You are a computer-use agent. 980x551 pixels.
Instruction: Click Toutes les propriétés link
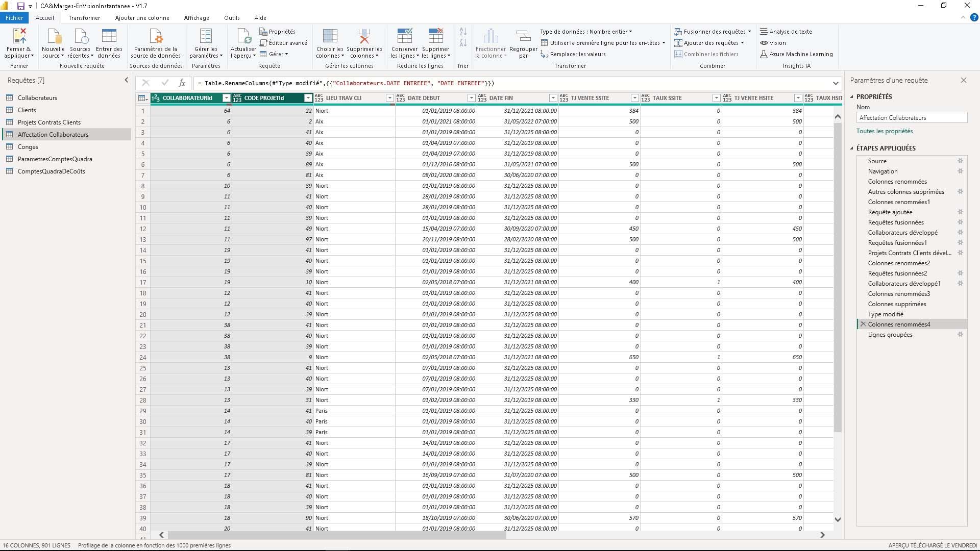(885, 131)
